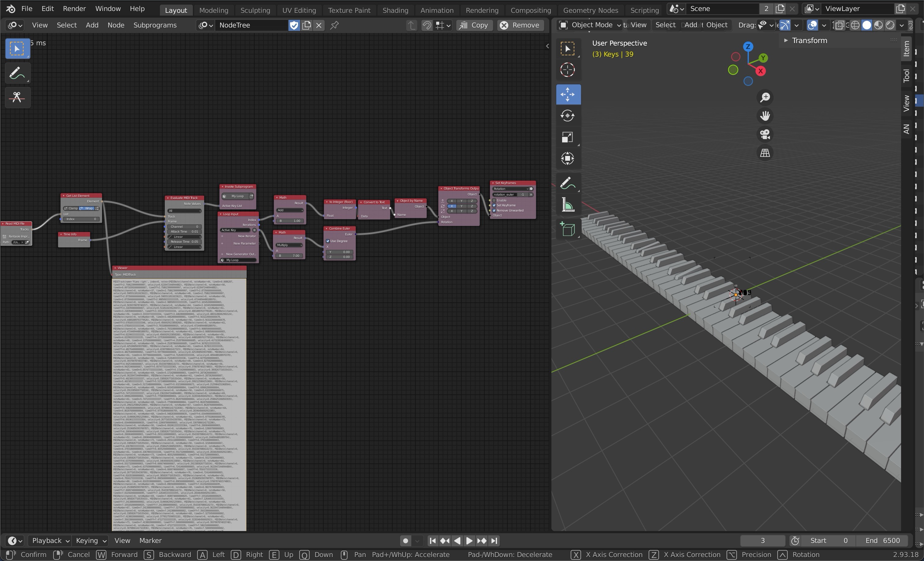924x561 pixels.
Task: Click the viewport Annotate tool
Action: (x=568, y=183)
